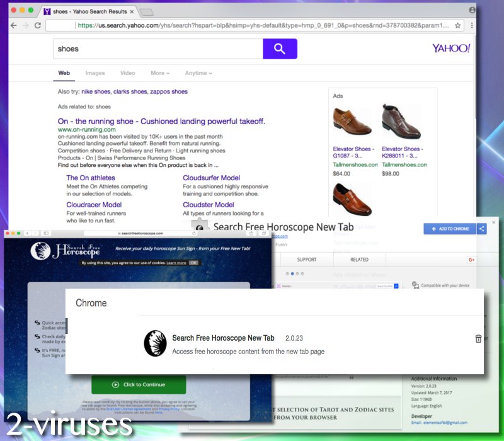Click the share icon beside Add to Chrome
The image size is (504, 441).
[482, 229]
